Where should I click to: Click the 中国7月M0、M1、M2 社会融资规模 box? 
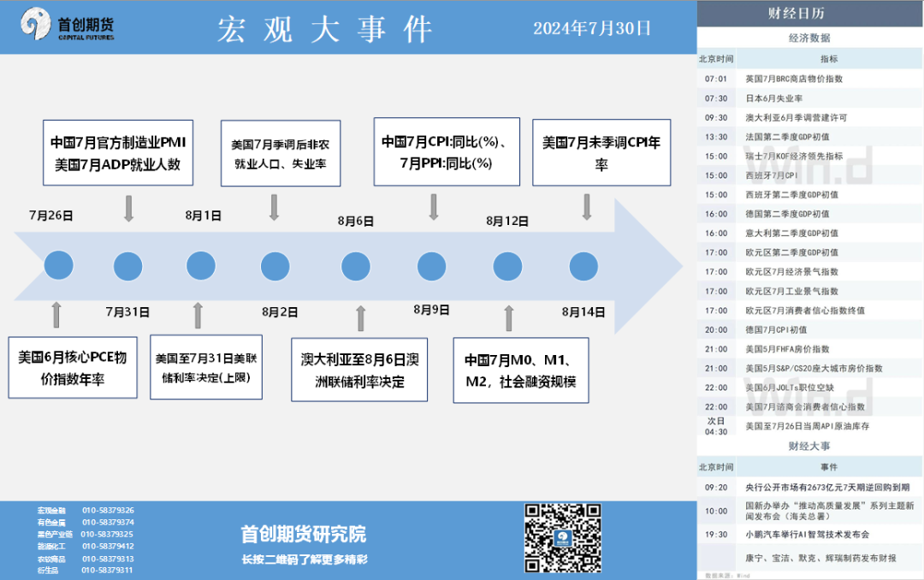pyautogui.click(x=521, y=370)
